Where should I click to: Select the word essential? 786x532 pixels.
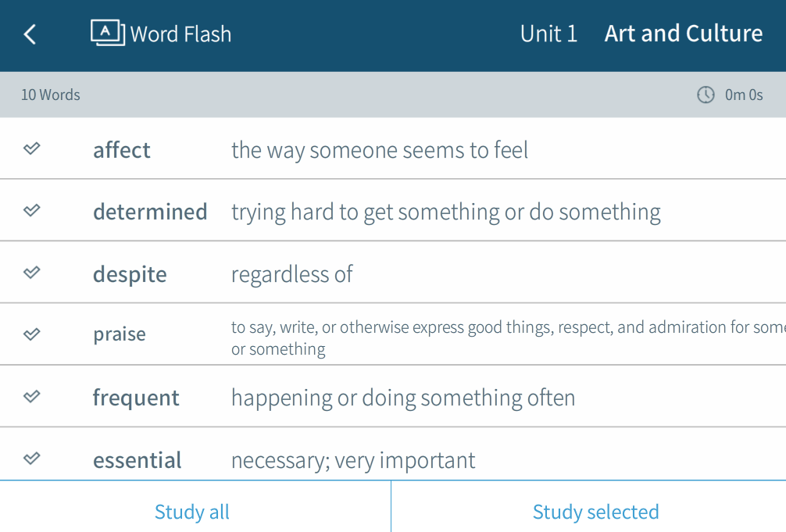point(138,460)
